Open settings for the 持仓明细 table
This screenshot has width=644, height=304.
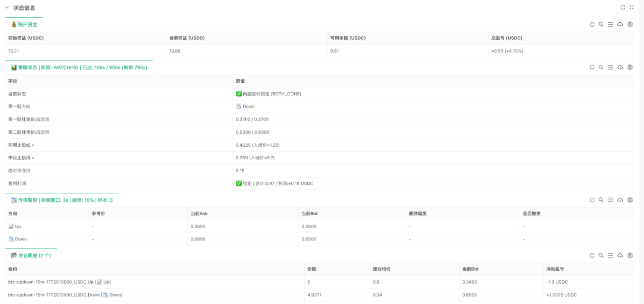coord(630,255)
